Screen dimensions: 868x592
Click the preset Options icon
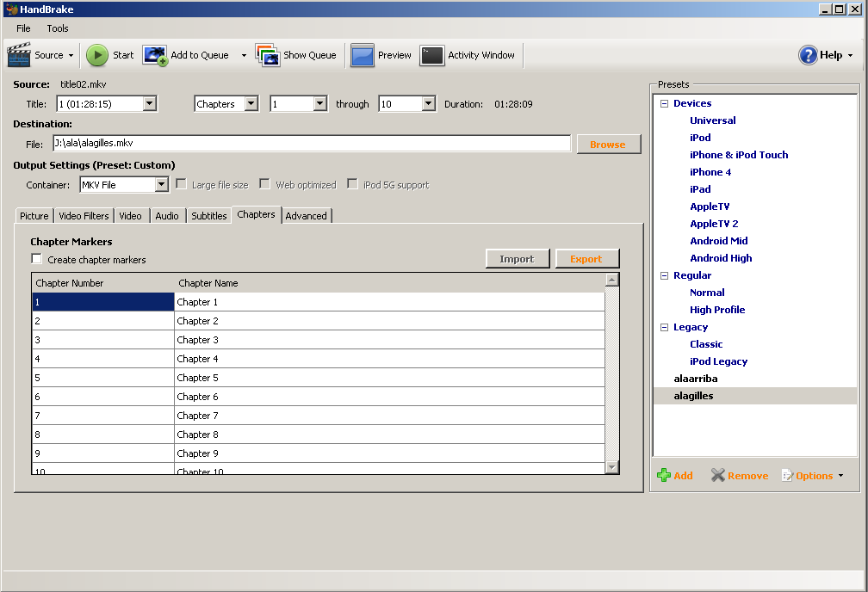[x=787, y=475]
